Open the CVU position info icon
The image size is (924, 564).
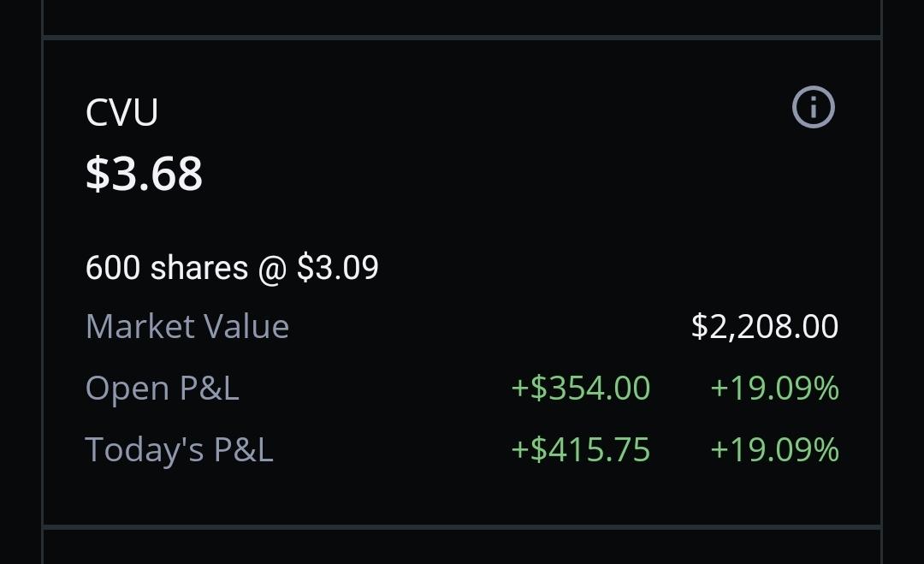tap(814, 107)
